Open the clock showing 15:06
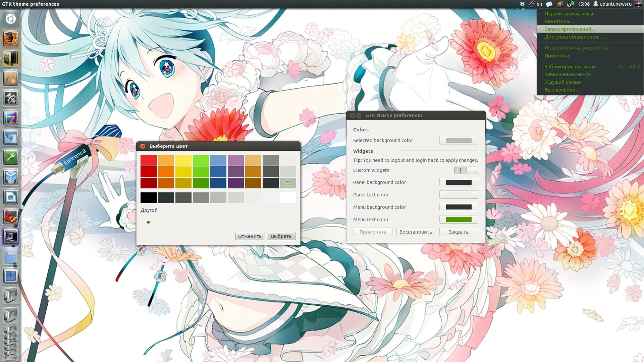 click(583, 4)
